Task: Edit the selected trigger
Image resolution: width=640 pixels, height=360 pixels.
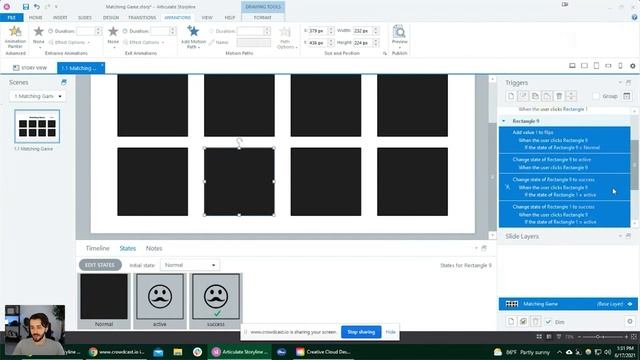Action: [523, 96]
